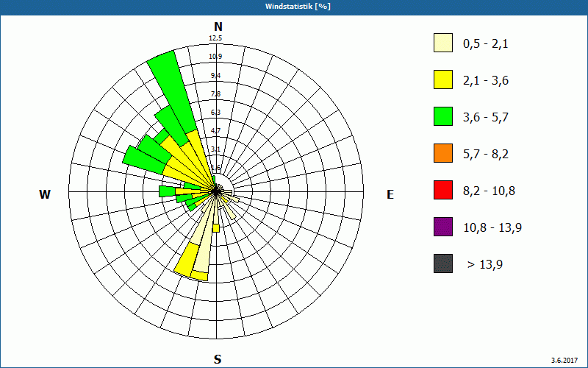Screen dimensions: 588x368
Task: Click the 9,4 ring scale value
Action: pos(215,76)
